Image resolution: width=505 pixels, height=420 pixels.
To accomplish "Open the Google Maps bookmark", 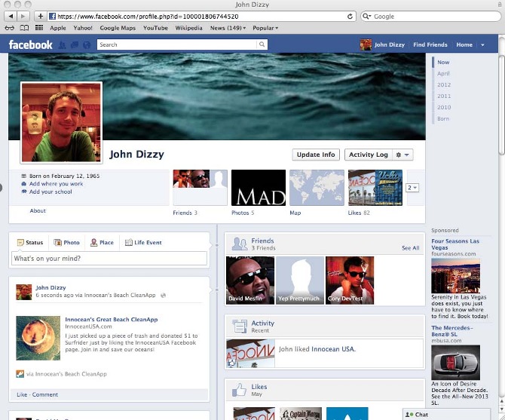I will 118,28.
